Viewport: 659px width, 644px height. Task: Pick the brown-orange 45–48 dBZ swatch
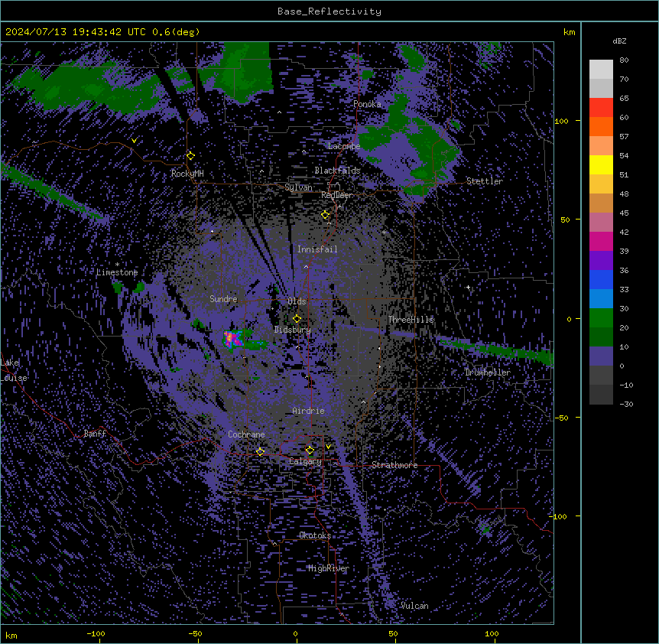coord(601,203)
